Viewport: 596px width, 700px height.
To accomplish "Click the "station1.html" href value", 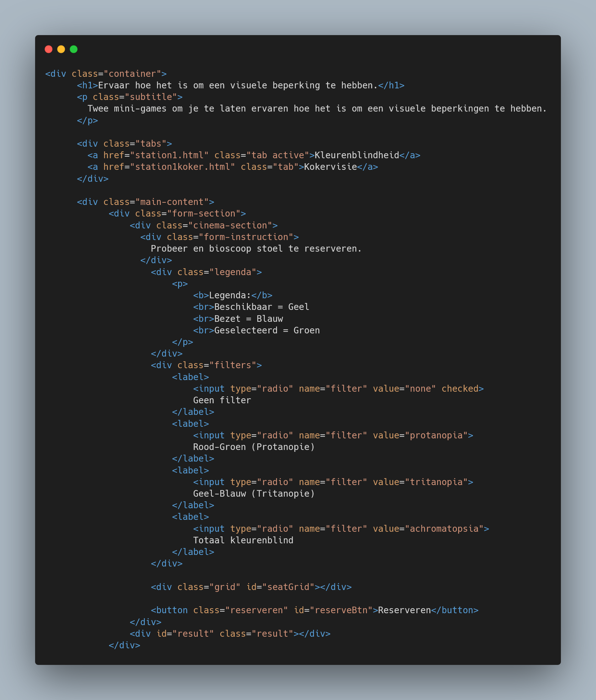I will pyautogui.click(x=169, y=155).
